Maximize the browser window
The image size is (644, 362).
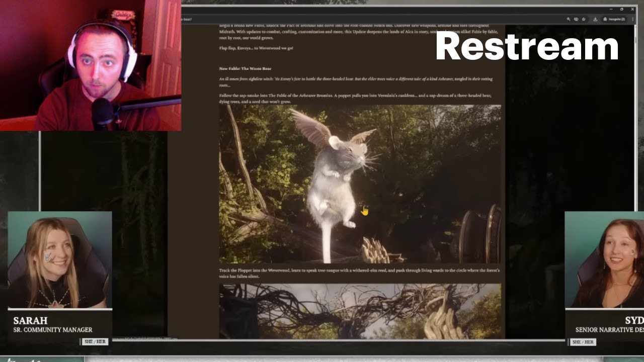tap(621, 9)
